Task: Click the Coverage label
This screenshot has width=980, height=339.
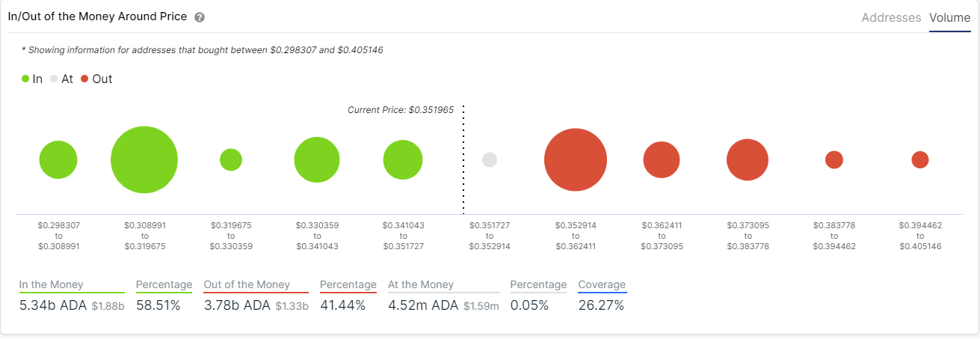Action: (602, 284)
